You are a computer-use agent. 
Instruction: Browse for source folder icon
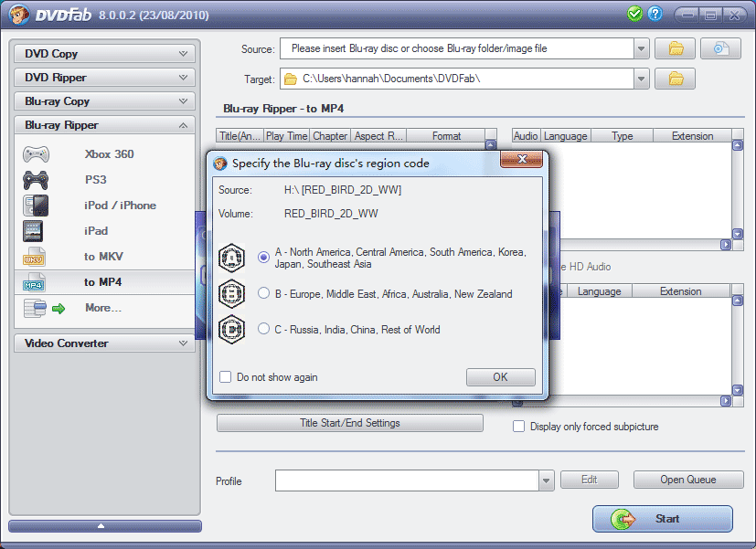tap(675, 48)
